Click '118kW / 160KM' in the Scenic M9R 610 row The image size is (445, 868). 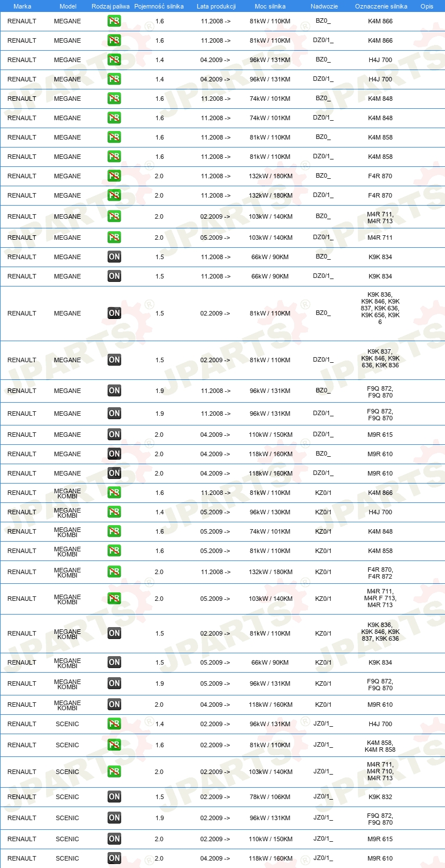click(270, 858)
